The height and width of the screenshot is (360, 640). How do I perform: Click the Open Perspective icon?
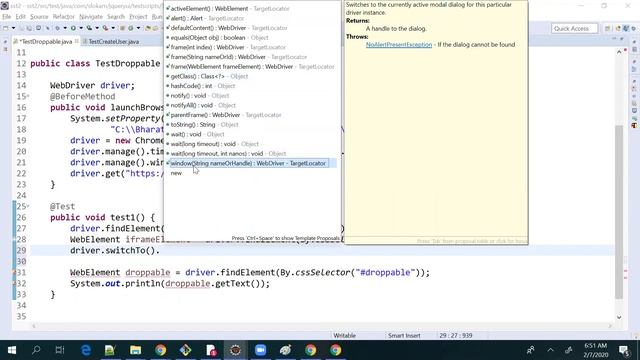[x=607, y=29]
